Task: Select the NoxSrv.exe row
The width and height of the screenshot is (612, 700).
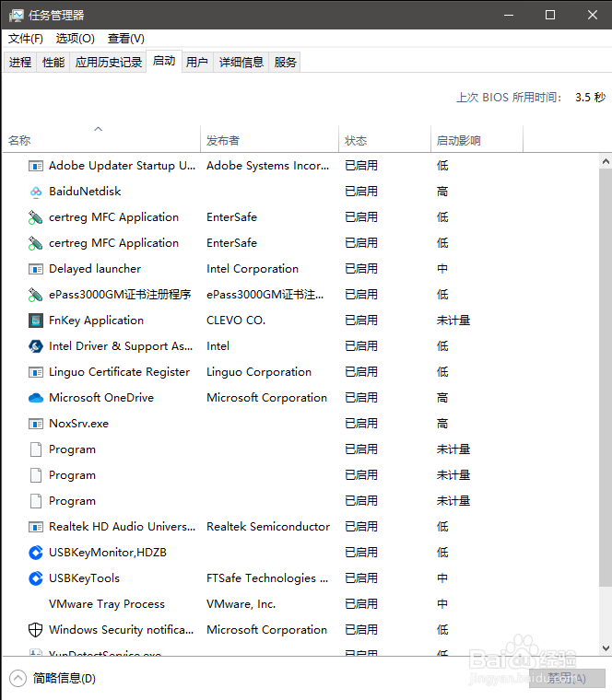Action: [x=300, y=424]
